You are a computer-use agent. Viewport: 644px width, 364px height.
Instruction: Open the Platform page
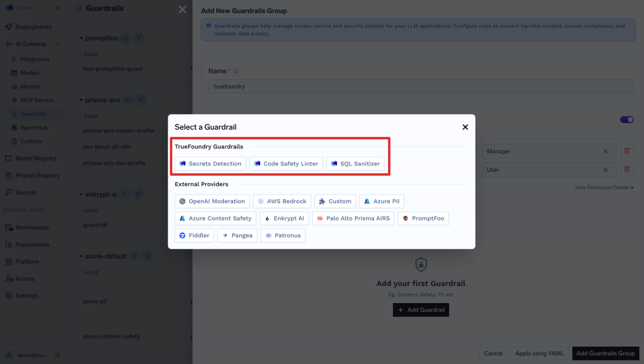(x=27, y=261)
